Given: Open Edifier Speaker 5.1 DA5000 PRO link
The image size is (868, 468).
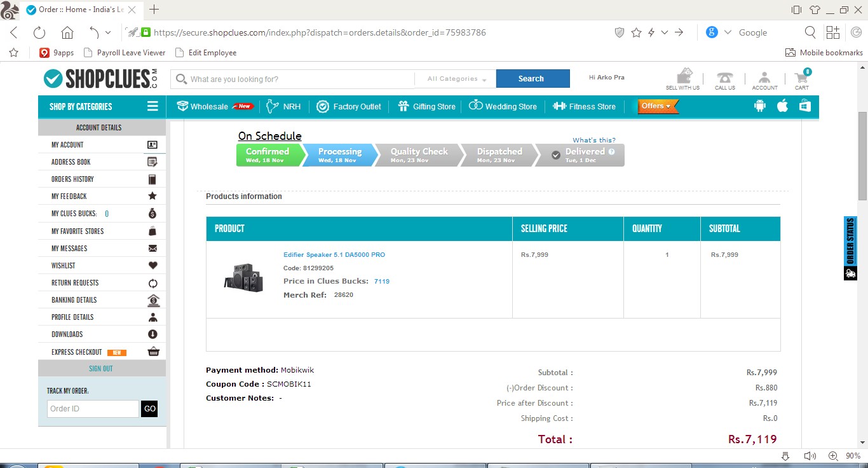Looking at the screenshot, I should pos(334,254).
